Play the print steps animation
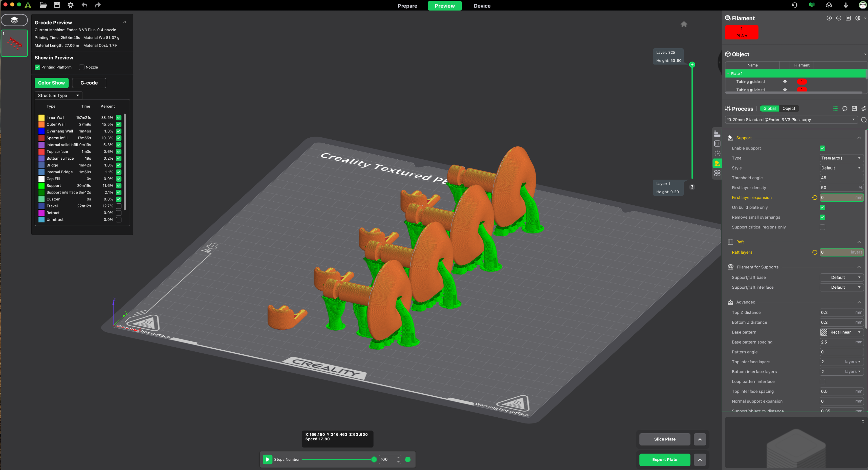The height and width of the screenshot is (470, 868). [x=267, y=460]
